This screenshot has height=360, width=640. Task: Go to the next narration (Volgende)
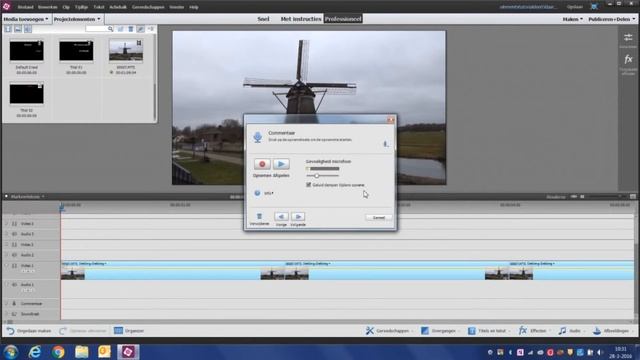[x=298, y=217]
